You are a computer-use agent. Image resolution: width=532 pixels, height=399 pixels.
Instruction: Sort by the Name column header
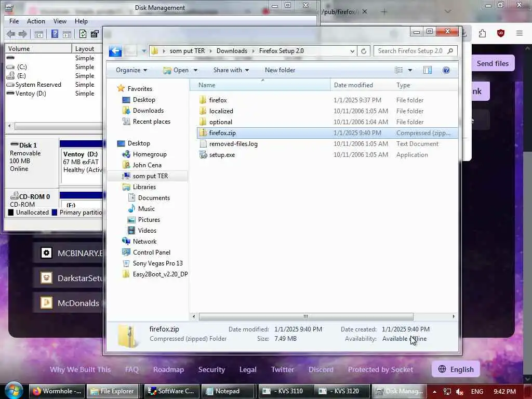pyautogui.click(x=261, y=85)
